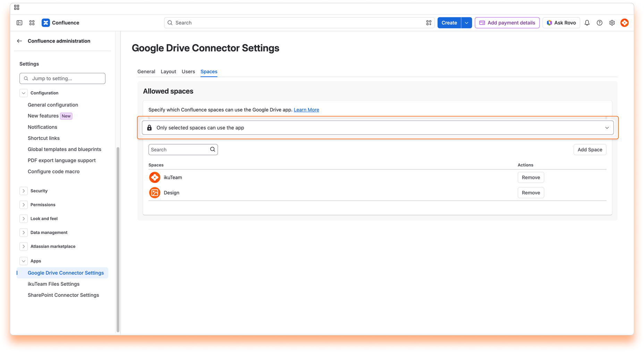
Task: Click the Confluence logo icon
Action: pyautogui.click(x=45, y=23)
